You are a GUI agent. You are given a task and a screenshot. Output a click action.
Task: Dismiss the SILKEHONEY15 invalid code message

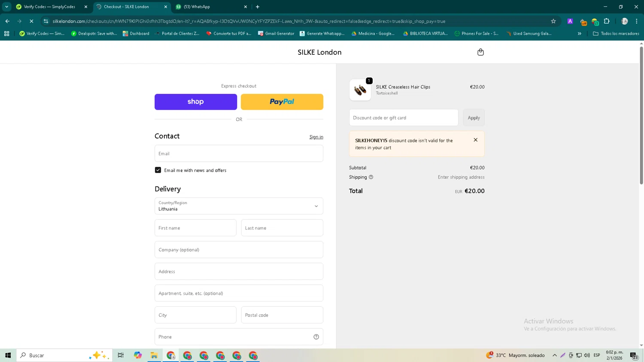coord(475,140)
